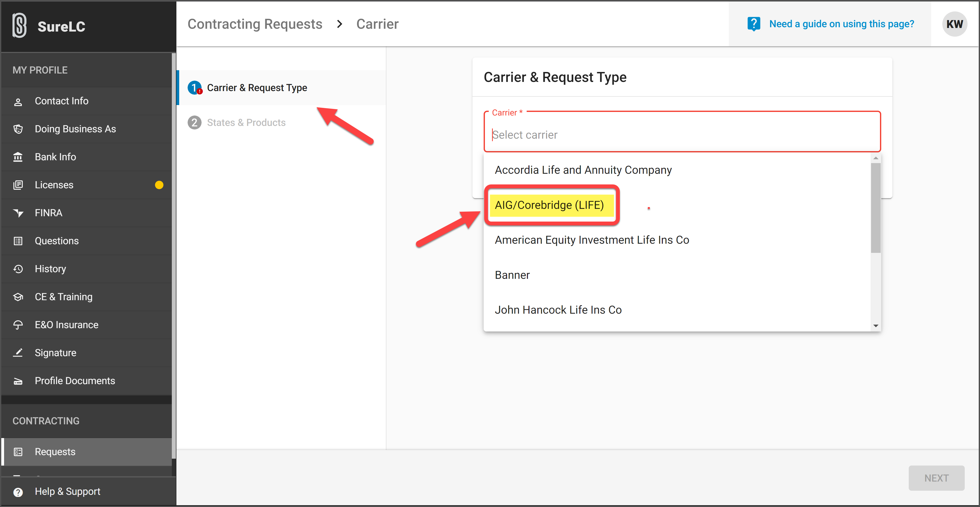Click the carrier list scrollbar thumb

click(x=876, y=208)
